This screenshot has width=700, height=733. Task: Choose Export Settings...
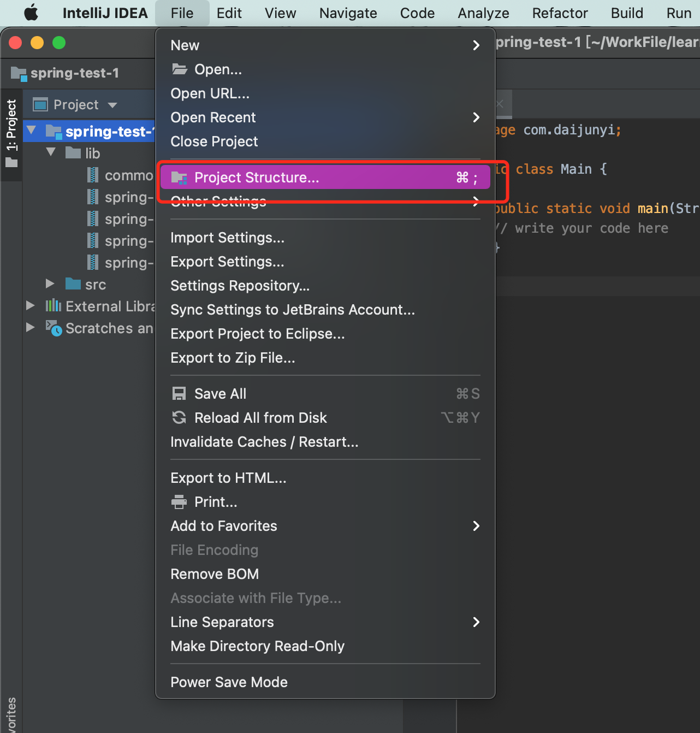click(x=325, y=262)
